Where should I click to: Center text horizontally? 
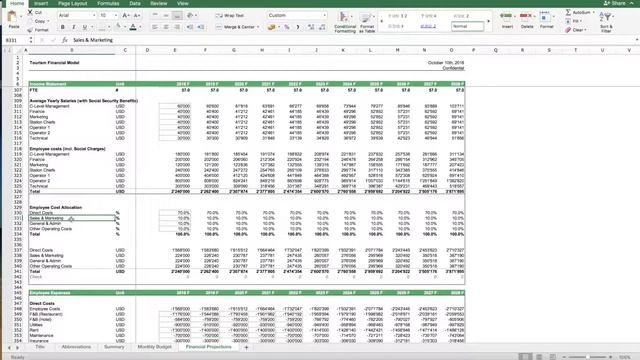166,27
